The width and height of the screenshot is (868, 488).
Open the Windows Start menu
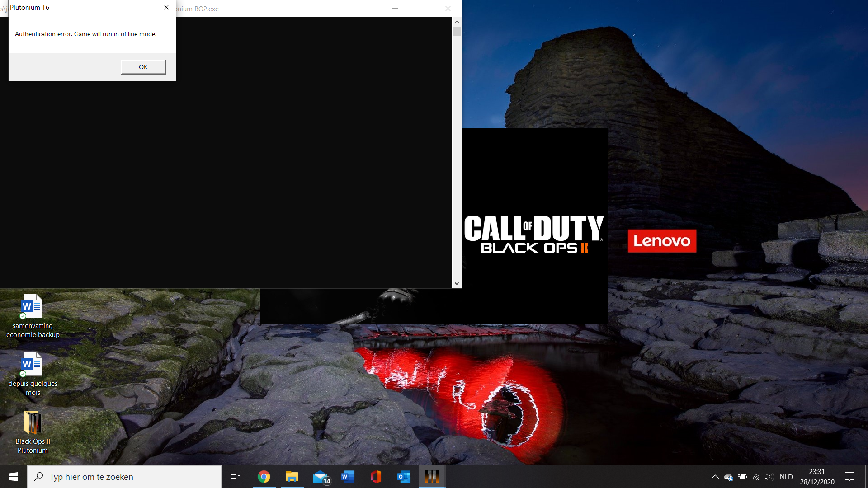pyautogui.click(x=14, y=477)
